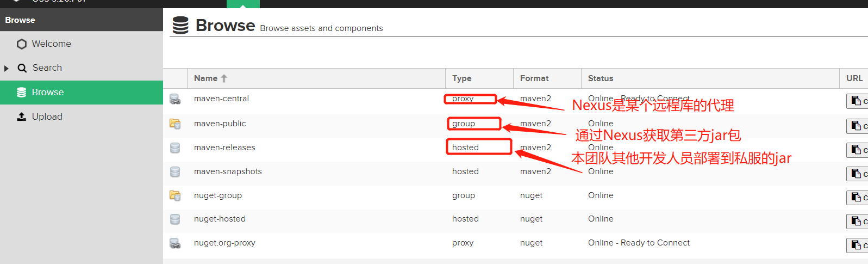The image size is (868, 264).
Task: Click the Name sort ascending arrow
Action: pyautogui.click(x=224, y=78)
